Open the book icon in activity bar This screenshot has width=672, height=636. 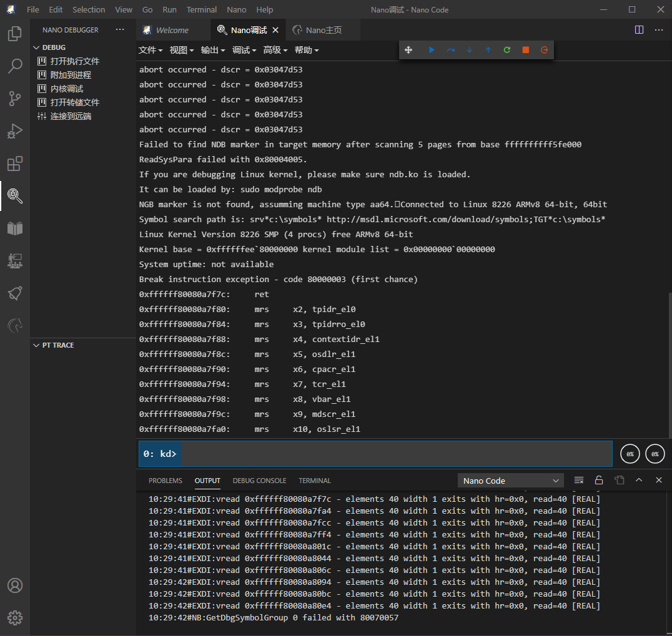15,228
